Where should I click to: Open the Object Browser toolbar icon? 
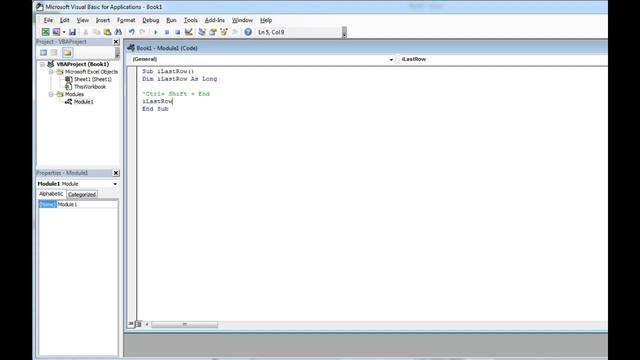point(224,32)
